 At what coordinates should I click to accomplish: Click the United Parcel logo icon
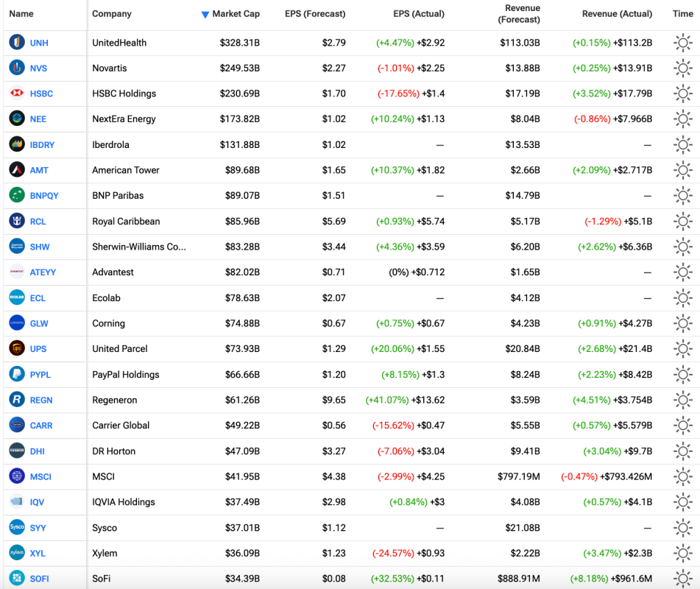(x=16, y=349)
